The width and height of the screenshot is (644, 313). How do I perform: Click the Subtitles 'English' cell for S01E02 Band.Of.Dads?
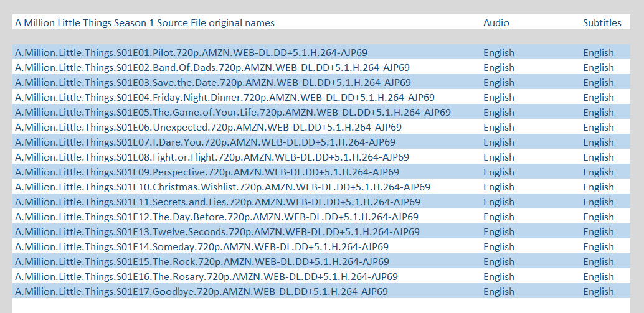(x=599, y=68)
